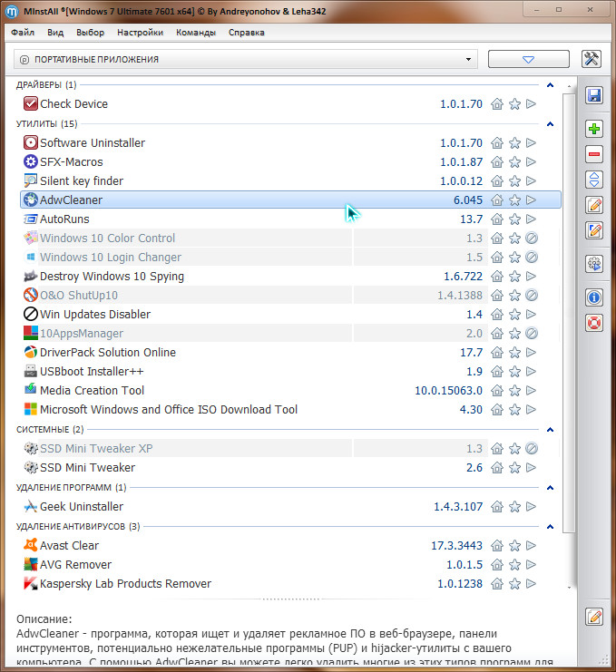Select the Silent key finder entry
This screenshot has width=616, height=672.
click(290, 180)
